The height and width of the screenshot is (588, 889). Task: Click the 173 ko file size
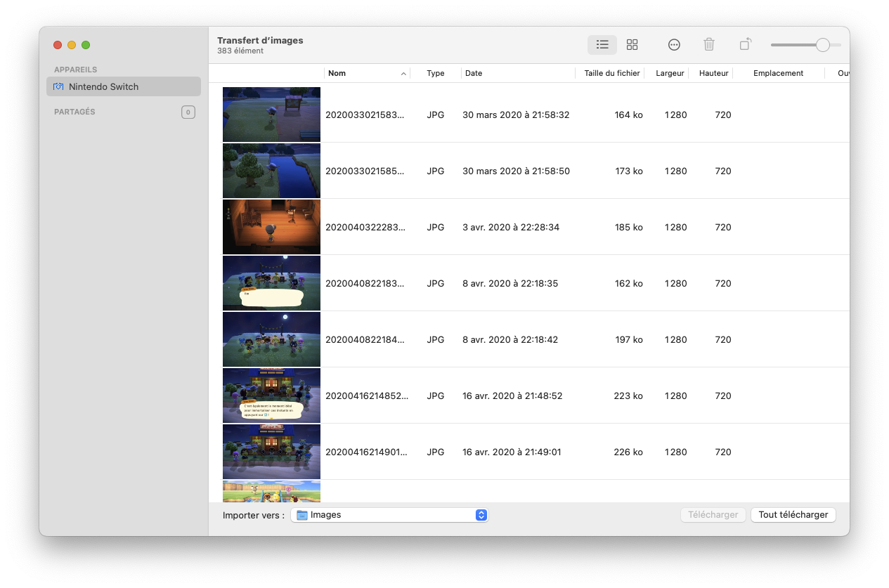pos(628,171)
